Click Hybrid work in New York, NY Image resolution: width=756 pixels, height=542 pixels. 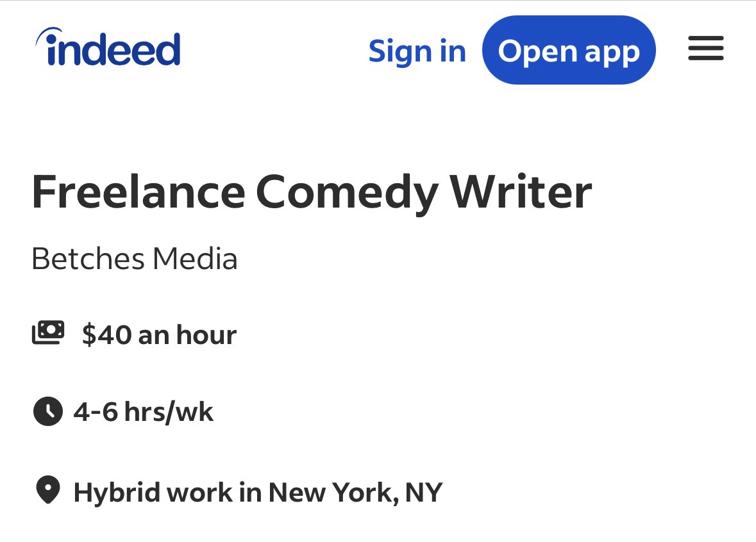point(258,492)
